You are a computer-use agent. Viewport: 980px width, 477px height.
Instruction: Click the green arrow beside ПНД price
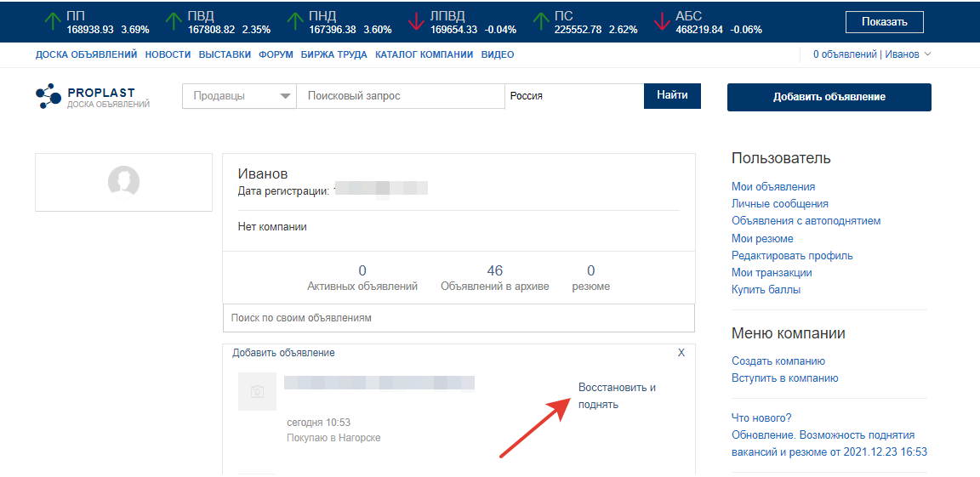(295, 21)
